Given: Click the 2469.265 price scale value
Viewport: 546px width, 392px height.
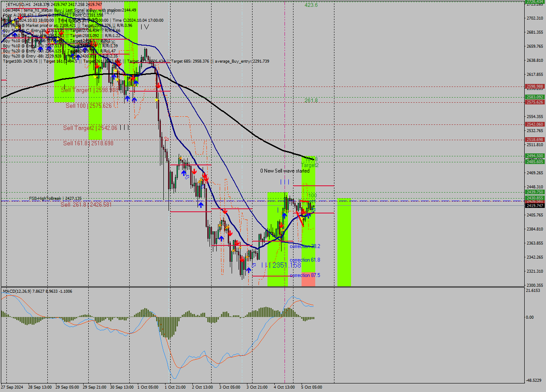Looking at the screenshot, I should pos(535,173).
